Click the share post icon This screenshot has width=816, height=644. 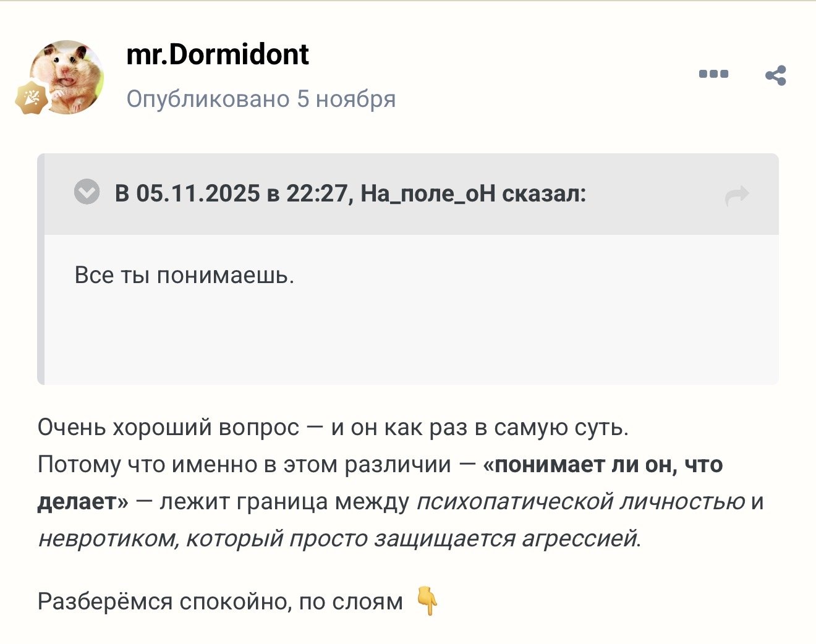pos(775,75)
